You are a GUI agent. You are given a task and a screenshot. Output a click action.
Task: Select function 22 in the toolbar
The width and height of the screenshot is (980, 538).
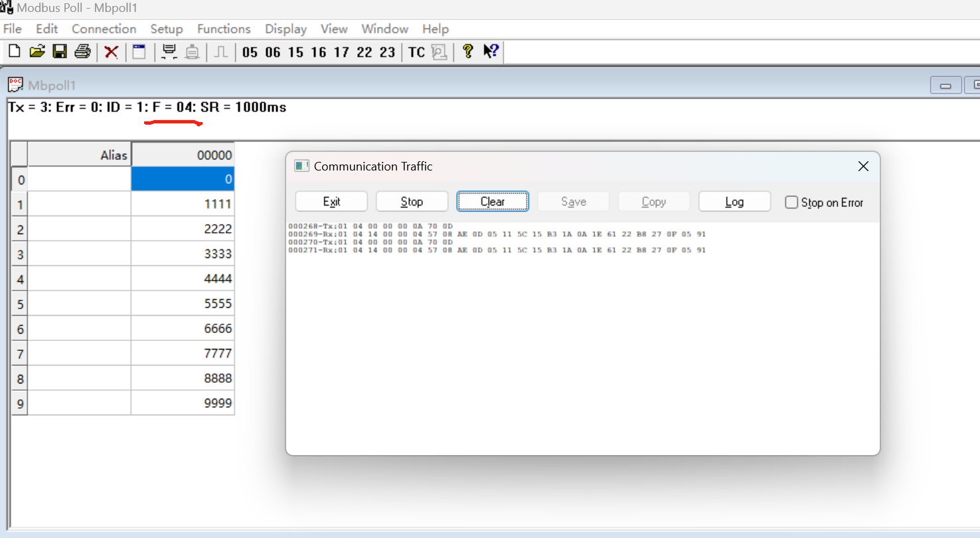pos(365,52)
